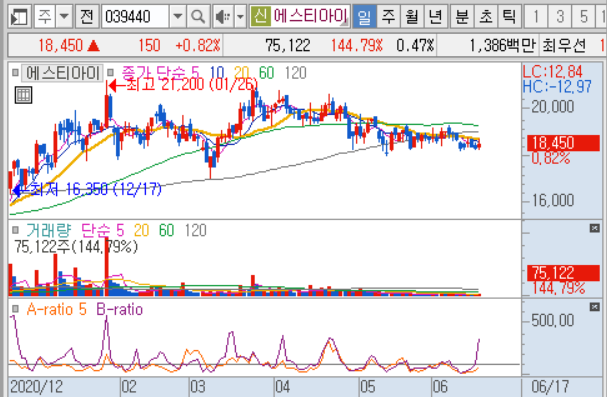Click the gray 120-period price moving average legend
The width and height of the screenshot is (607, 397).
pos(296,72)
